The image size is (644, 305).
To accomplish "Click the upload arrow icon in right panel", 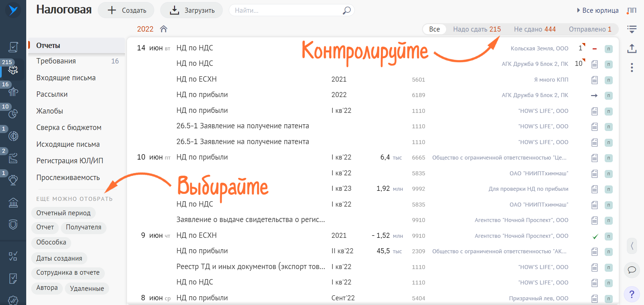I will (x=632, y=48).
